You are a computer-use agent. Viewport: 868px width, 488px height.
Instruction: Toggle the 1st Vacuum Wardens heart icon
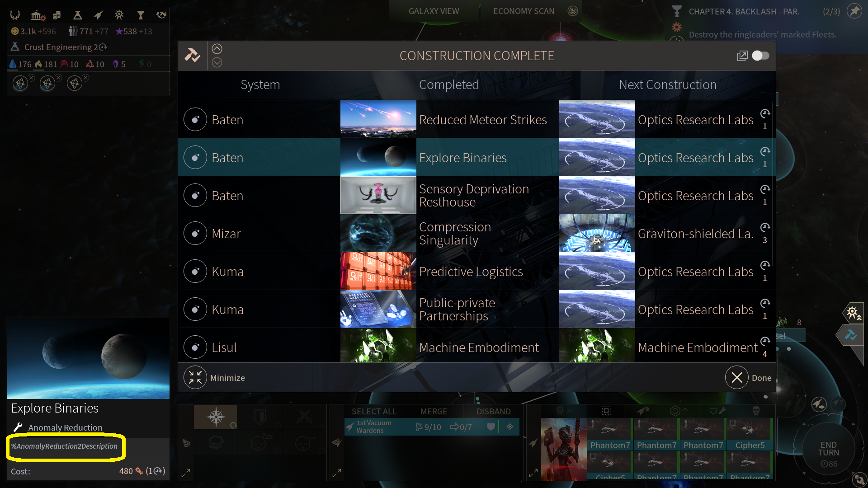tap(491, 427)
